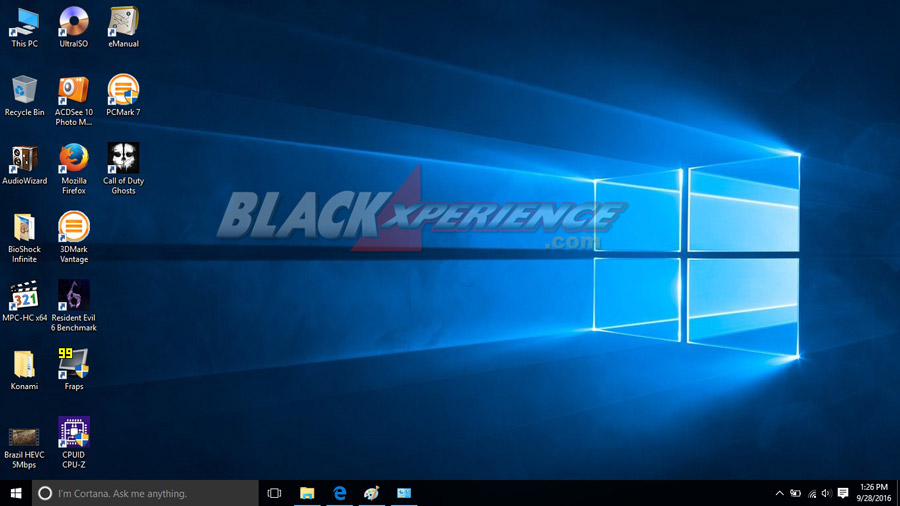This screenshot has height=506, width=900.
Task: Open Action Center notifications icon
Action: pos(843,493)
